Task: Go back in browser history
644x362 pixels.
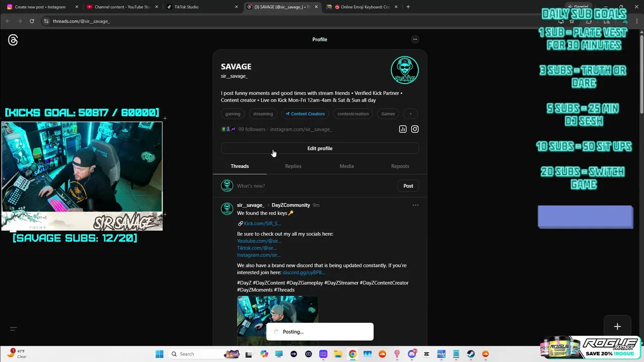Action: click(x=8, y=21)
